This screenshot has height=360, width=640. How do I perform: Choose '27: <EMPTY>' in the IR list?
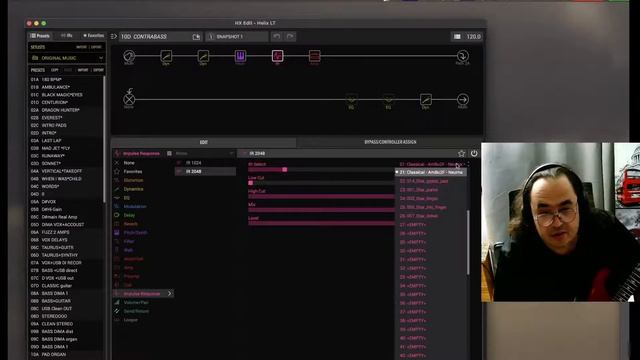431,224
